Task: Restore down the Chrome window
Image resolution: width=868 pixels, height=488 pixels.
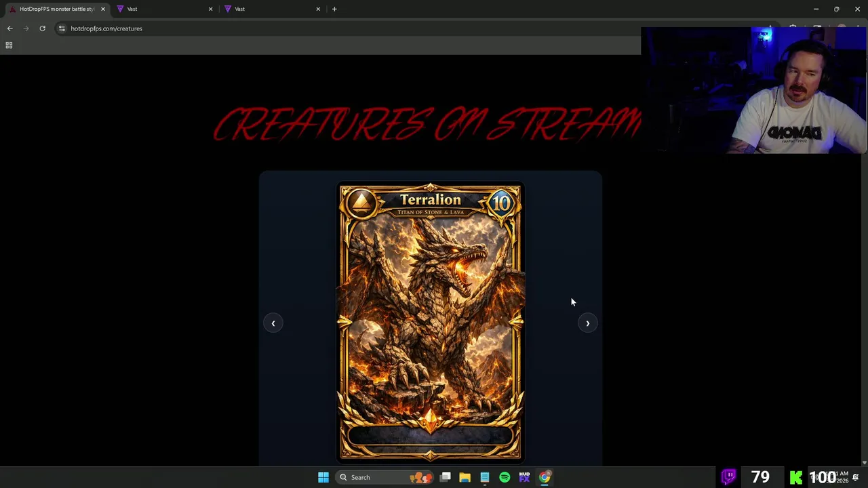Action: tap(837, 9)
